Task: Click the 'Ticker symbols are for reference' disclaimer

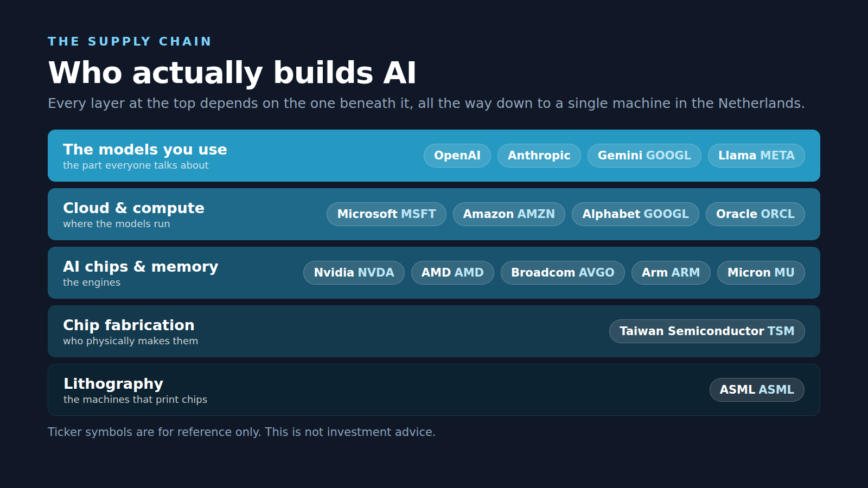Action: pos(241,432)
